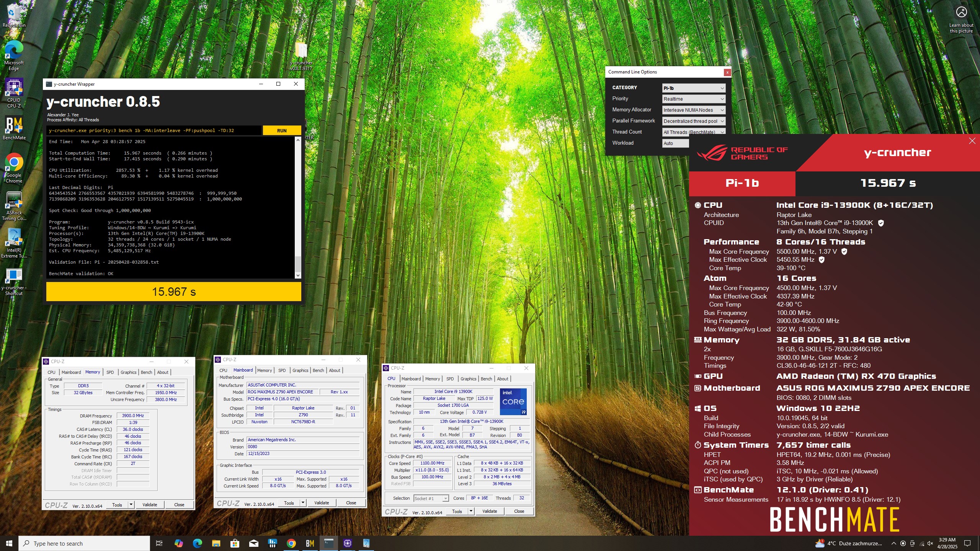Open Edge browser from the taskbar
This screenshot has width=980, height=551.
(x=197, y=543)
